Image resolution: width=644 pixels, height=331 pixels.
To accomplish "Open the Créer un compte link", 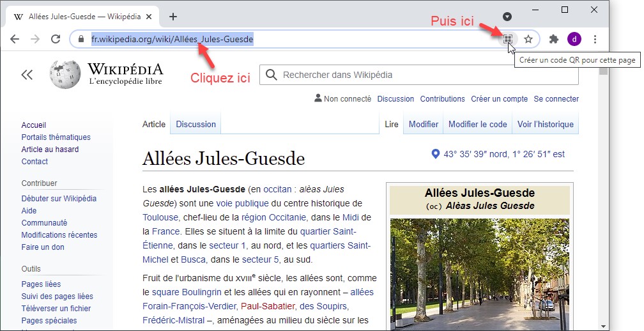I will coord(499,99).
